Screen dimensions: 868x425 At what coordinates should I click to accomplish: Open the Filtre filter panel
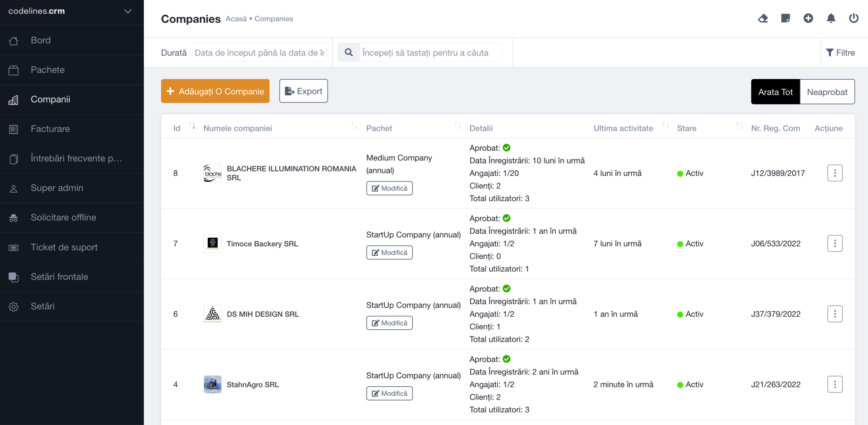click(x=841, y=53)
